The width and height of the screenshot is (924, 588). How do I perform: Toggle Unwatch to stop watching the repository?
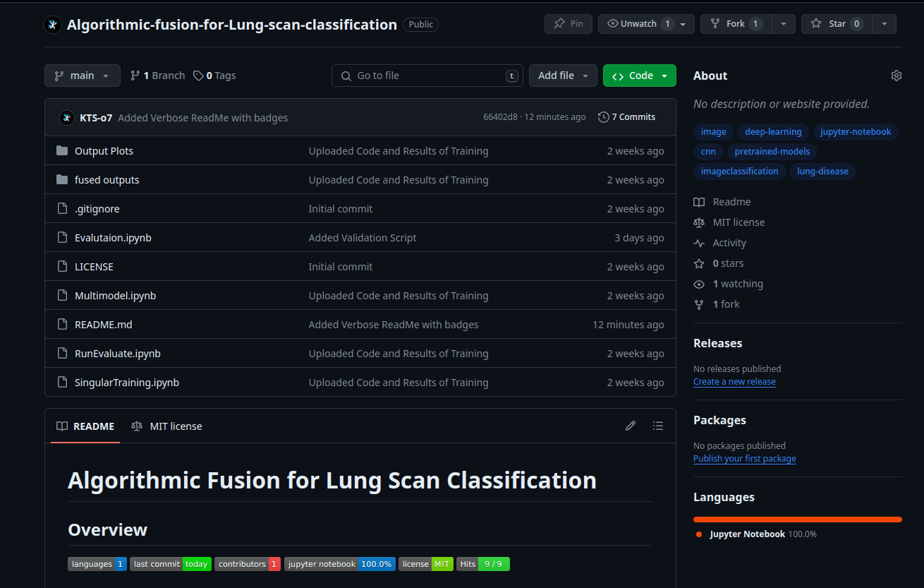[x=638, y=23]
